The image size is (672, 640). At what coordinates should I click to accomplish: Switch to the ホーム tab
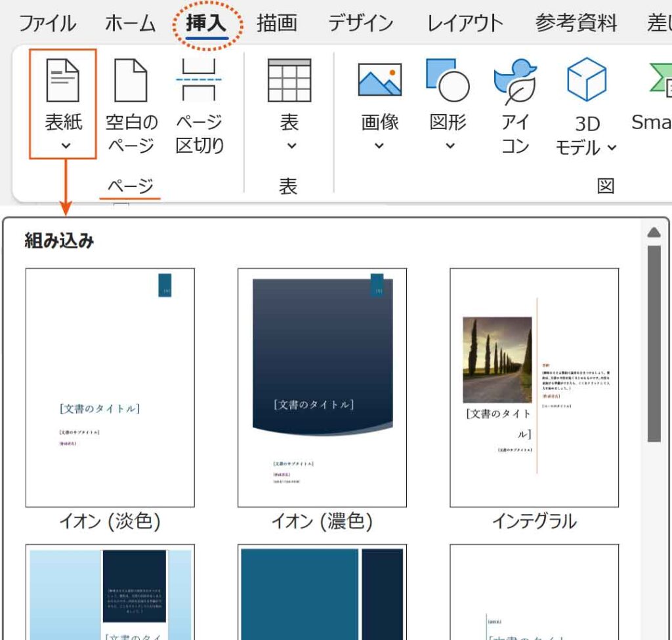tap(130, 24)
